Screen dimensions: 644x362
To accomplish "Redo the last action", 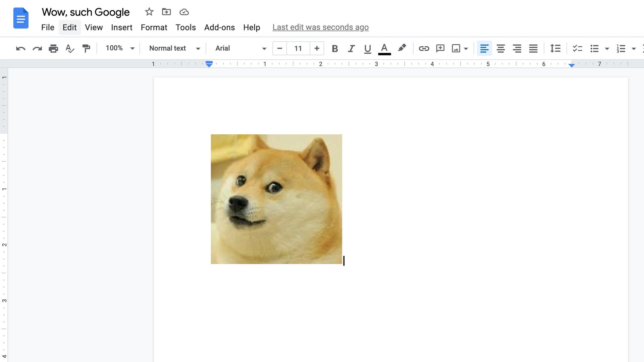I will pos(37,48).
